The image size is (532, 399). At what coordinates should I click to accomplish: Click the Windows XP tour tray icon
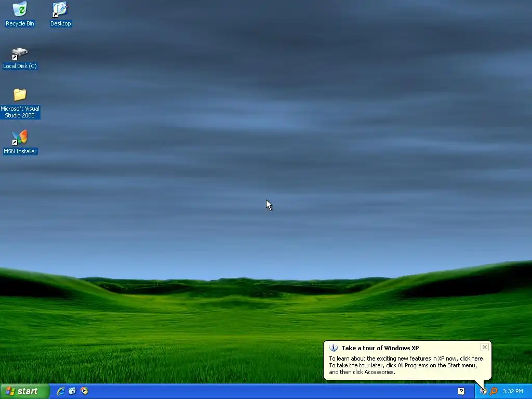(x=484, y=391)
